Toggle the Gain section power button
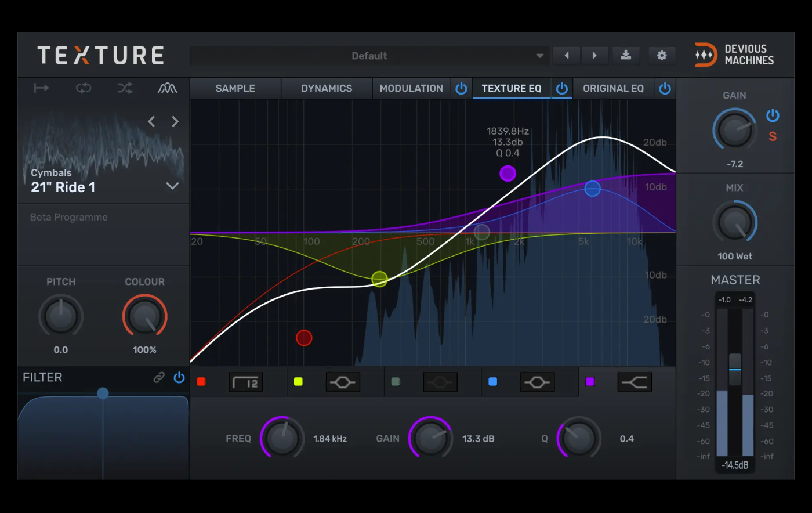The image size is (812, 513). pos(773,115)
